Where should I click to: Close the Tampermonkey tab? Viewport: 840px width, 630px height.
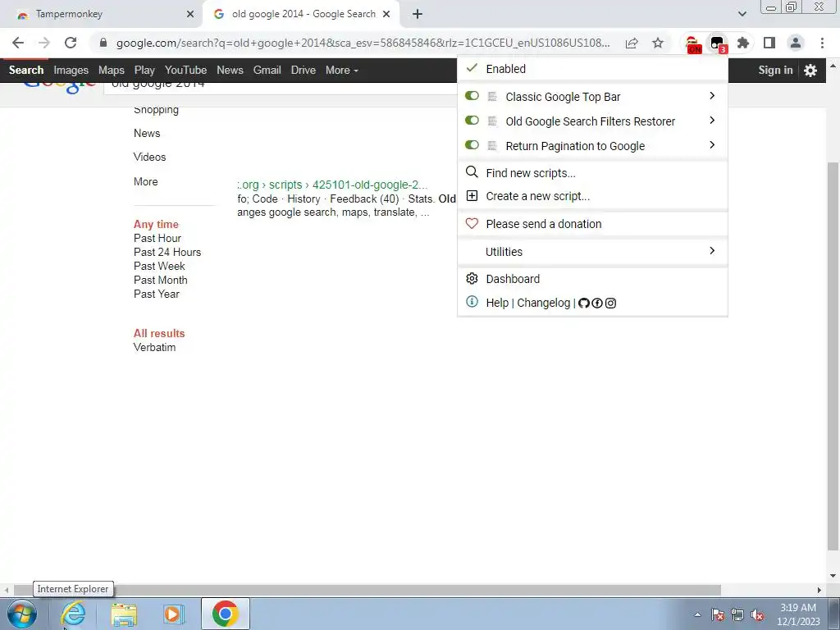tap(190, 15)
